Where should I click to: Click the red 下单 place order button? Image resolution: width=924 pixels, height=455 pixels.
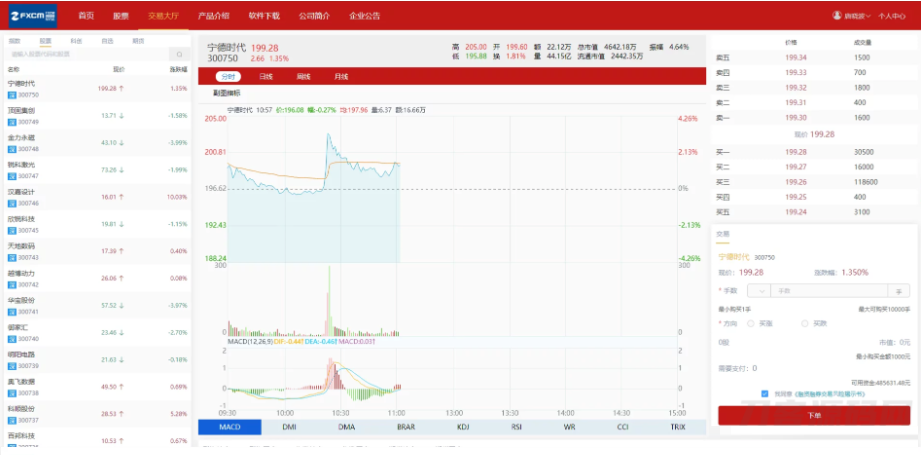(x=814, y=416)
